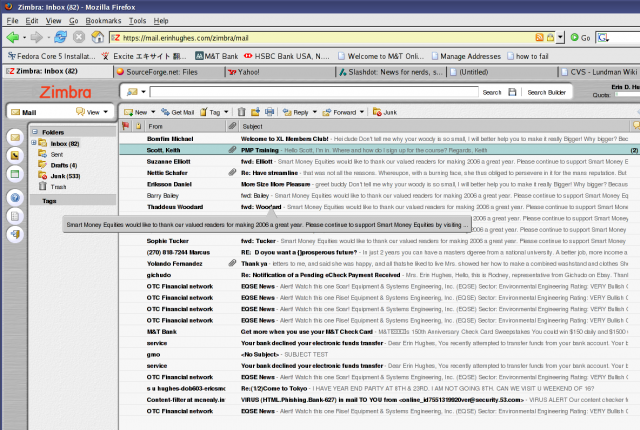Click the RSS feed icon in address bar
The image size is (640, 430).
[539, 38]
